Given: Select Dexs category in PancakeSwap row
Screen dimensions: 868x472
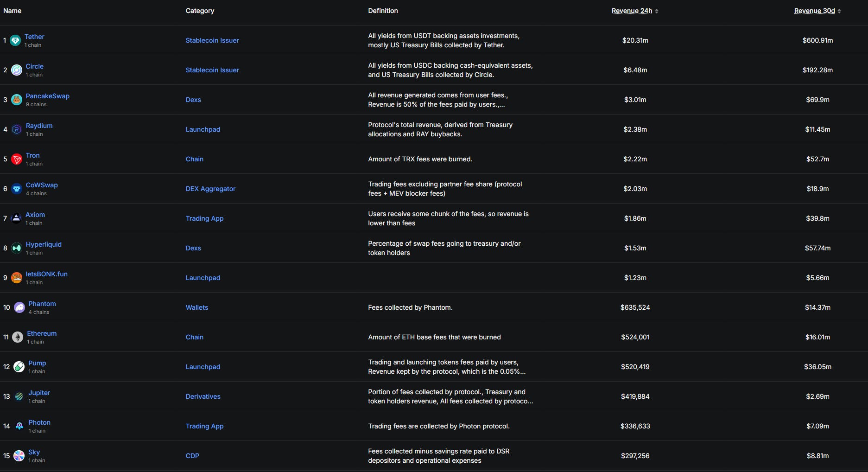Looking at the screenshot, I should [x=193, y=100].
